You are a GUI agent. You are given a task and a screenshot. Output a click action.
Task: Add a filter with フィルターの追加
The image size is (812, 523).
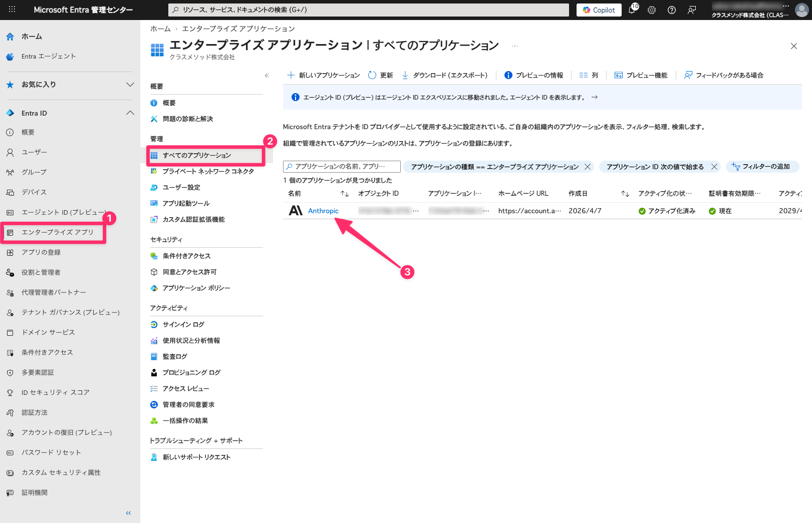coord(761,167)
